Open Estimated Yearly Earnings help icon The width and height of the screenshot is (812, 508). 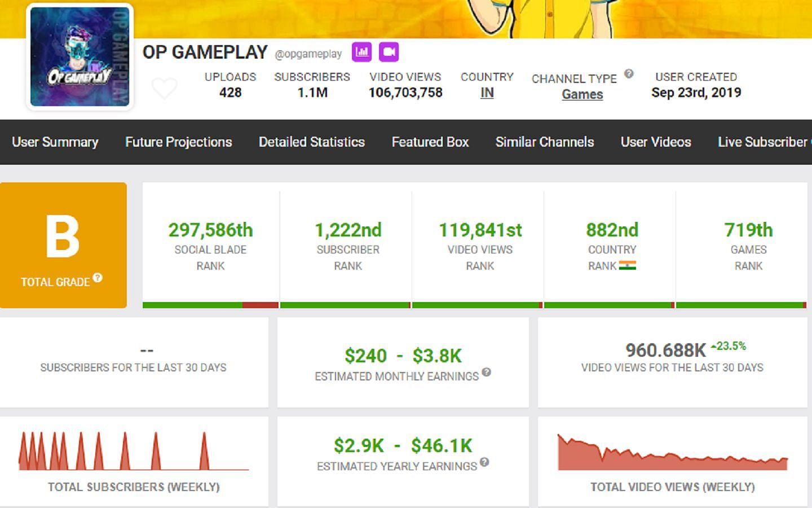pyautogui.click(x=484, y=462)
